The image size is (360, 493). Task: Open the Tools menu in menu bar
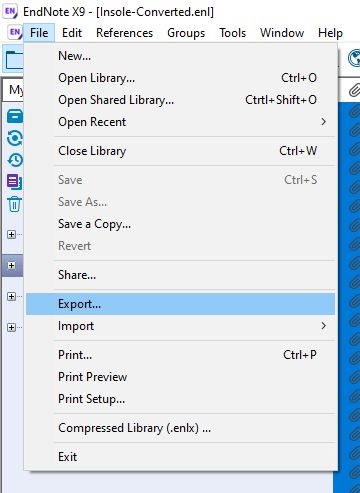232,33
